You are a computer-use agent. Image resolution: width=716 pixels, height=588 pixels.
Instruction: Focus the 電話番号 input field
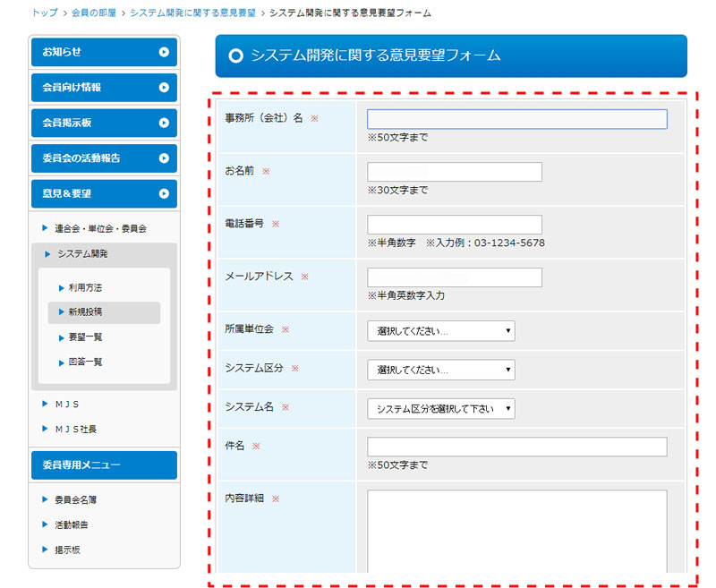[455, 225]
